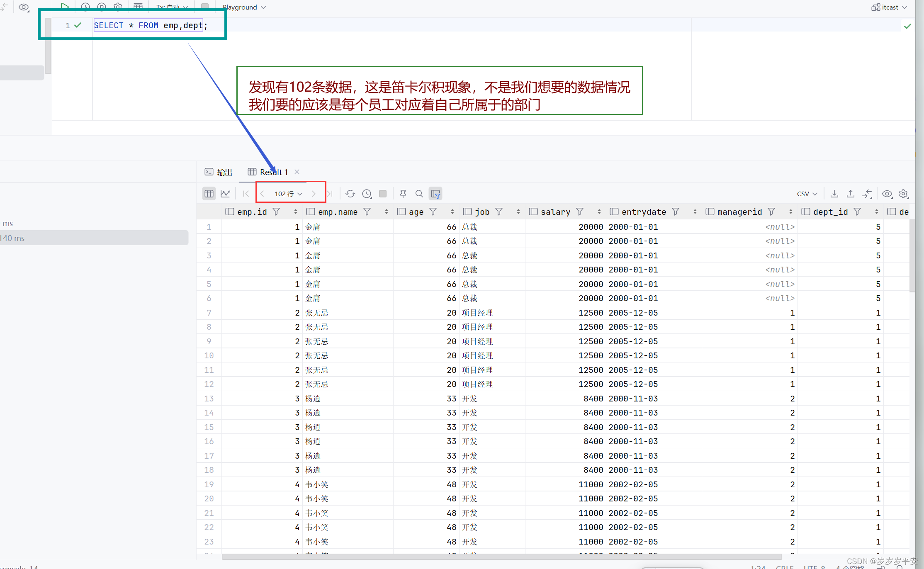Toggle local filter in result grid
924x569 pixels.
tap(435, 194)
